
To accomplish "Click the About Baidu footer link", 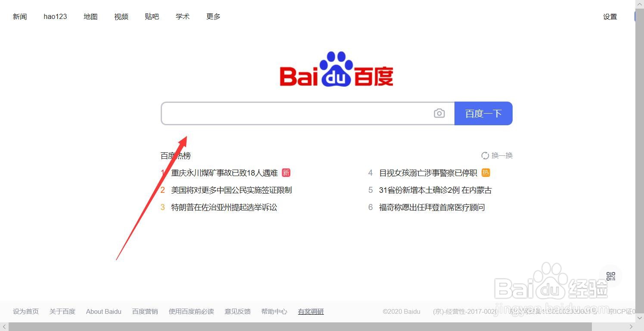I will pos(103,311).
